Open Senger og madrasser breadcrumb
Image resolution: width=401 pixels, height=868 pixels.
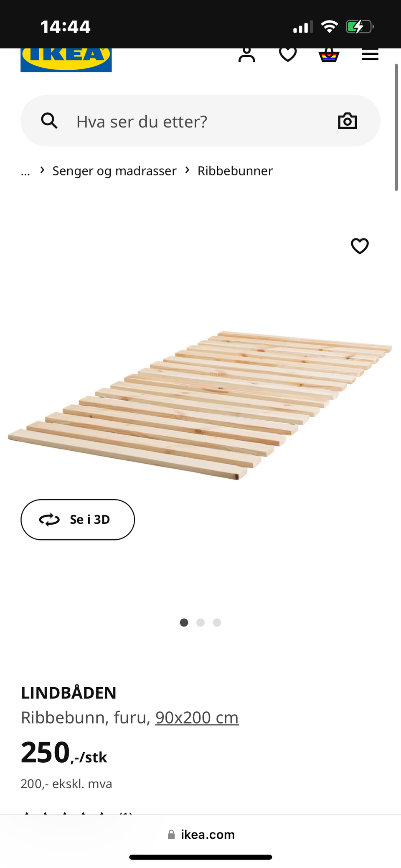pyautogui.click(x=114, y=171)
